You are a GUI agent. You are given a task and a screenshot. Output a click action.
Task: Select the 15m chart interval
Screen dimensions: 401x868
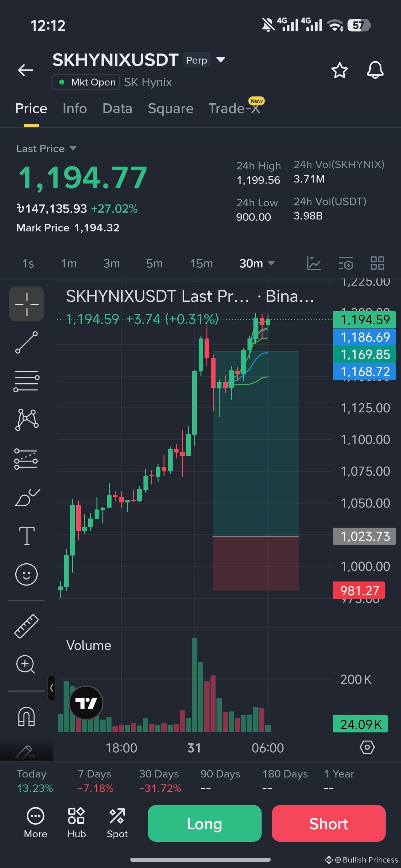pos(201,263)
